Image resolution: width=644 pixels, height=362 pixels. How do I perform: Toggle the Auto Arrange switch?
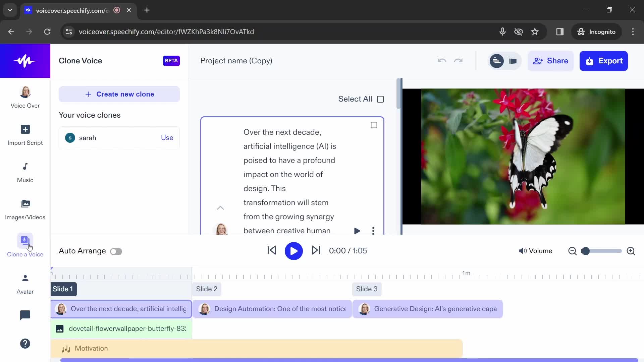click(x=116, y=251)
